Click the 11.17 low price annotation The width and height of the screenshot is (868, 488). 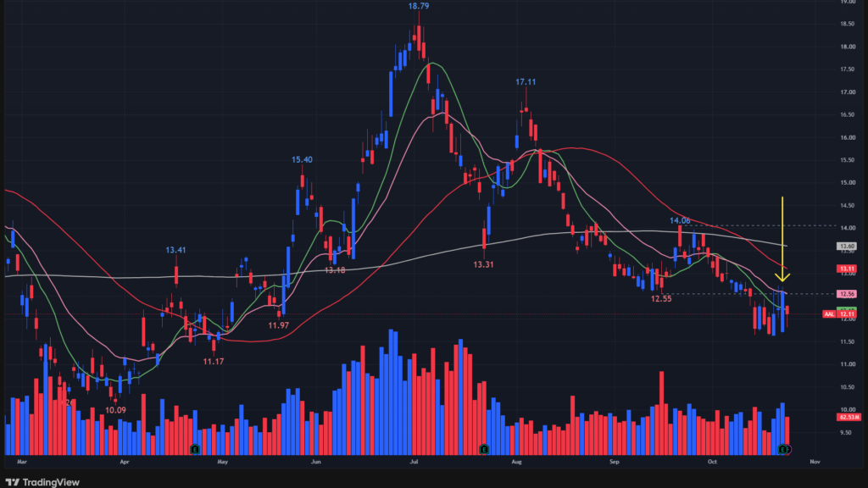pos(213,362)
